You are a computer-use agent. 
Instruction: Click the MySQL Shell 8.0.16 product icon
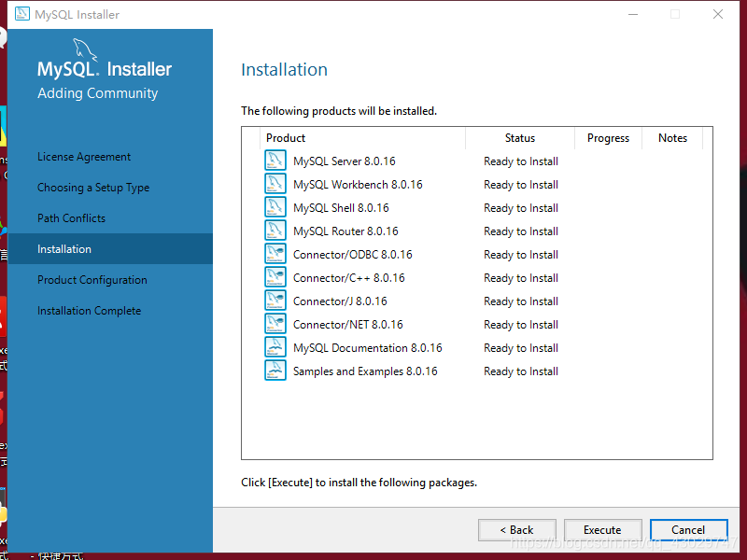(275, 207)
